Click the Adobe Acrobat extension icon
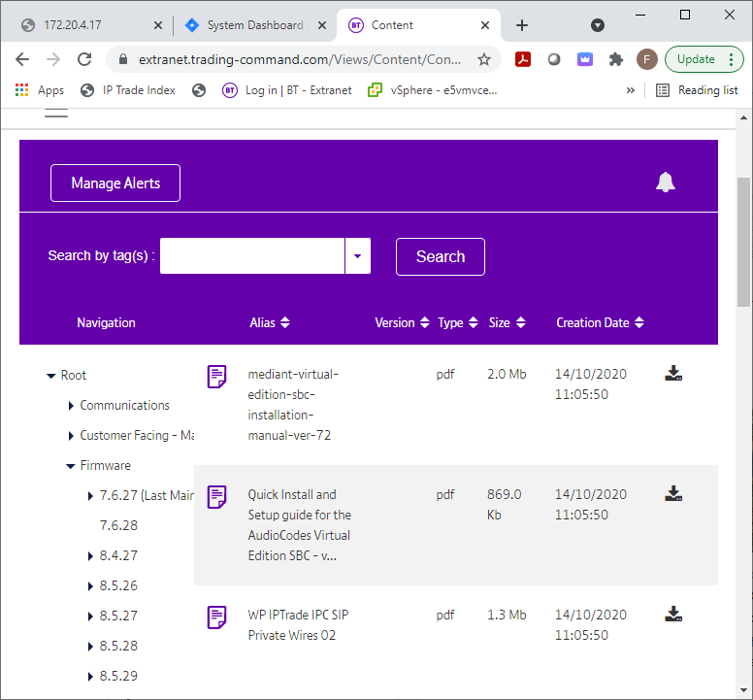 click(x=523, y=59)
